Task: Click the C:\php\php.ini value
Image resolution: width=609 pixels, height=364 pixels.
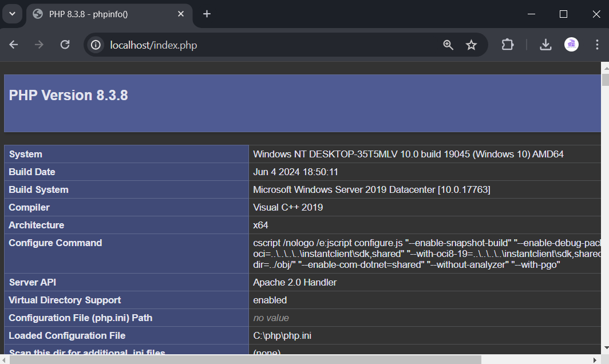Action: tap(282, 335)
